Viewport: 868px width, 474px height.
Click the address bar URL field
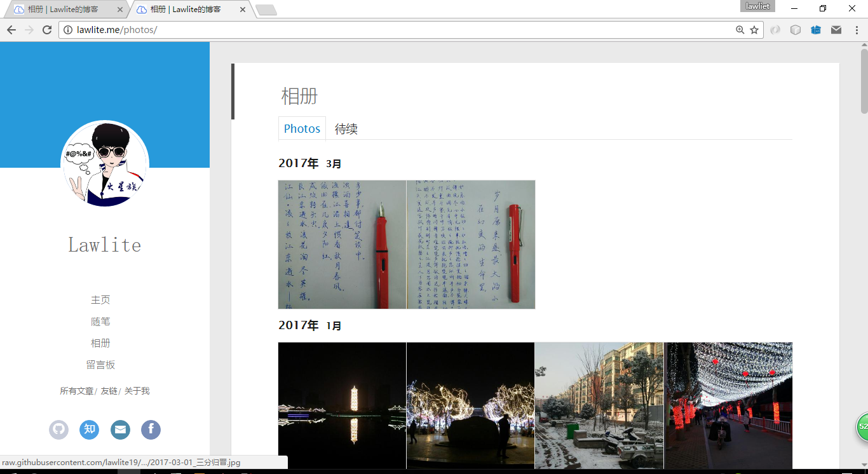tap(394, 30)
